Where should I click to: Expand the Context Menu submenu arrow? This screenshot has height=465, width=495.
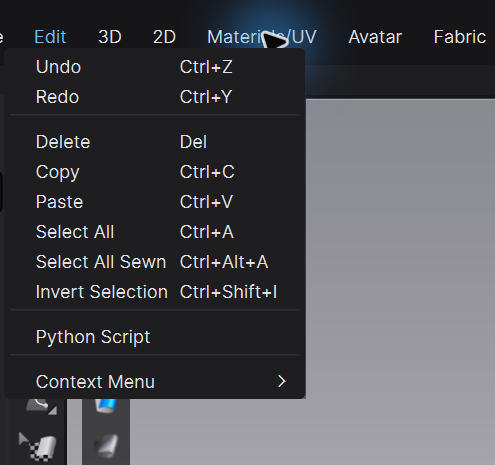click(x=282, y=381)
